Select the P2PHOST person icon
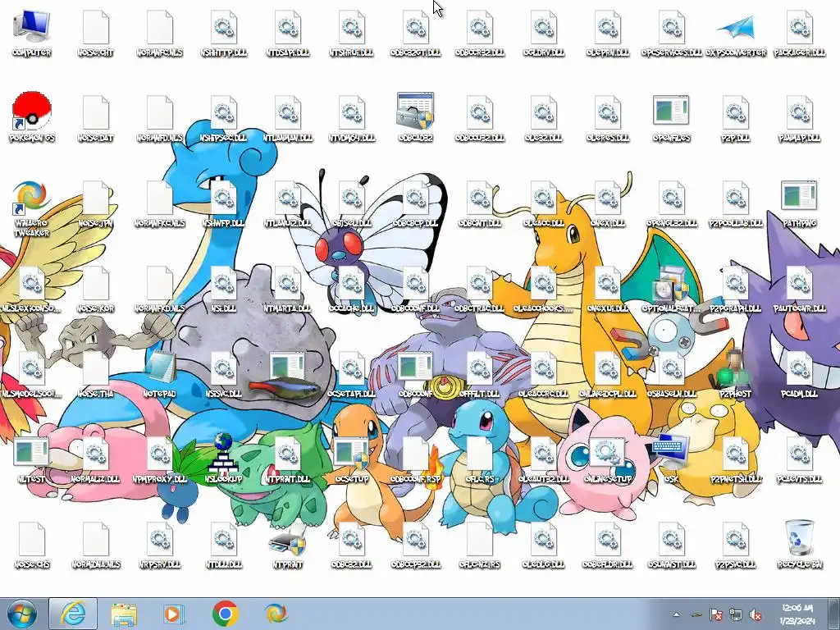 736,367
